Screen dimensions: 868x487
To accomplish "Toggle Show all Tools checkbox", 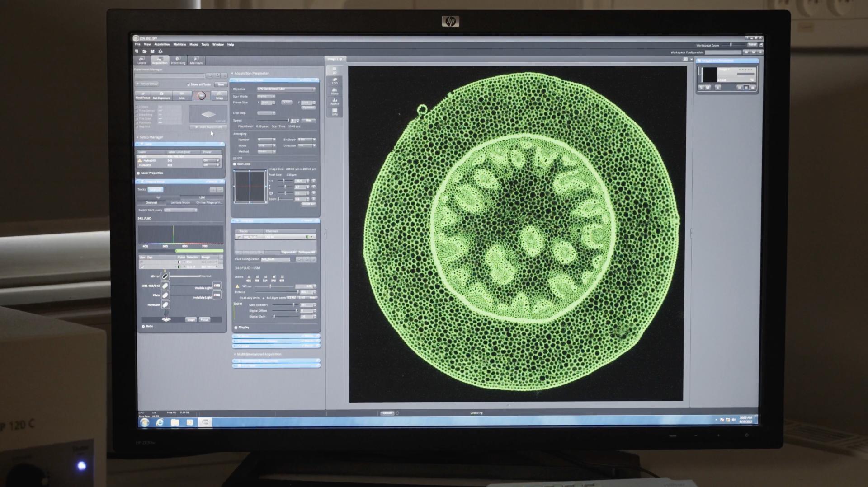I will coord(189,84).
